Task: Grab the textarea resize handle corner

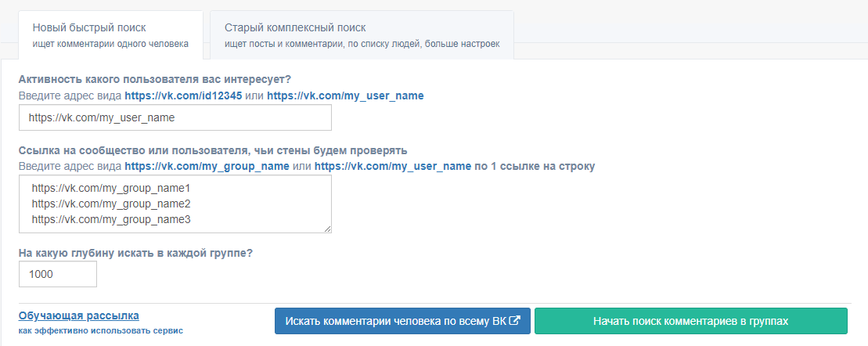Action: click(x=328, y=229)
